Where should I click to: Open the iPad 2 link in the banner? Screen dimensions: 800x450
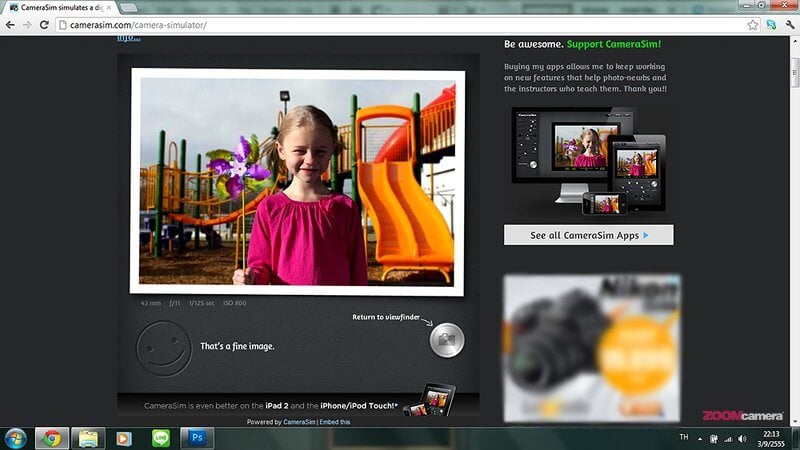pos(277,406)
